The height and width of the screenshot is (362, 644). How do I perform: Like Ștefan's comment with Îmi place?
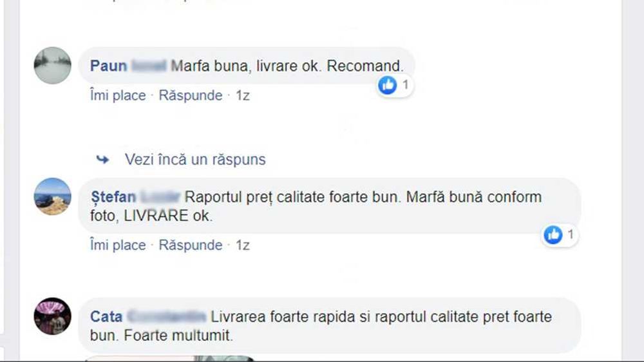tap(118, 245)
